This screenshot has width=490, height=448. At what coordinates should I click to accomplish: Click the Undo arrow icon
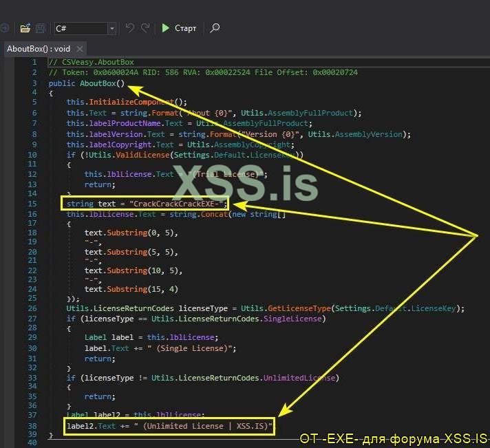pos(129,28)
